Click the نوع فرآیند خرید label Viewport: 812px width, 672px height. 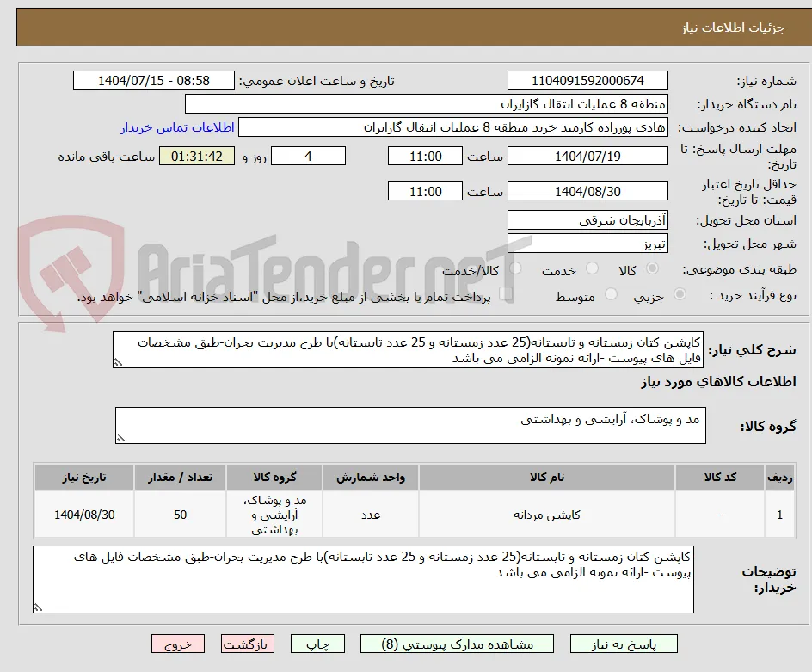(753, 295)
